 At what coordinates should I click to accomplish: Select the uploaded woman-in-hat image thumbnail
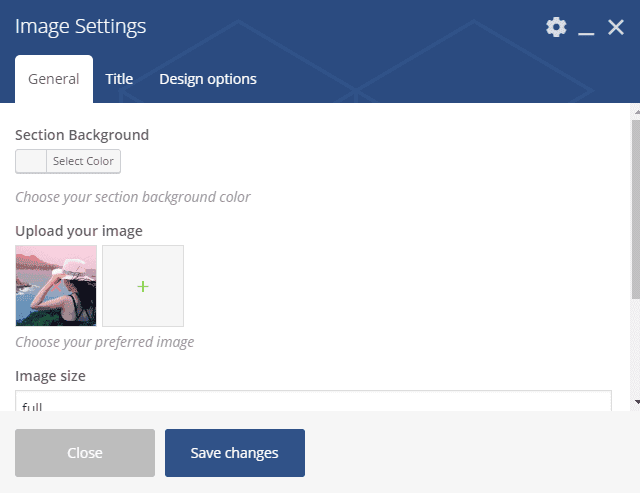(56, 286)
